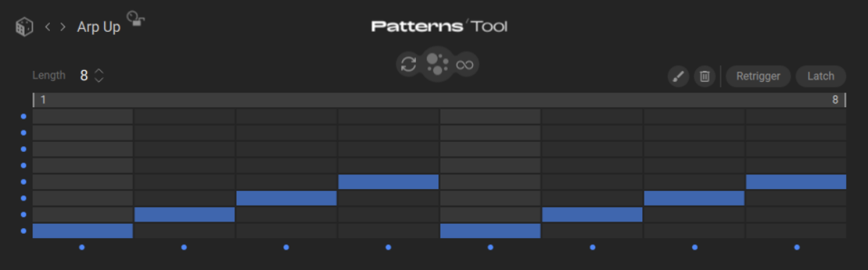Image resolution: width=868 pixels, height=270 pixels.
Task: Click the blue dot under step 7
Action: point(694,248)
